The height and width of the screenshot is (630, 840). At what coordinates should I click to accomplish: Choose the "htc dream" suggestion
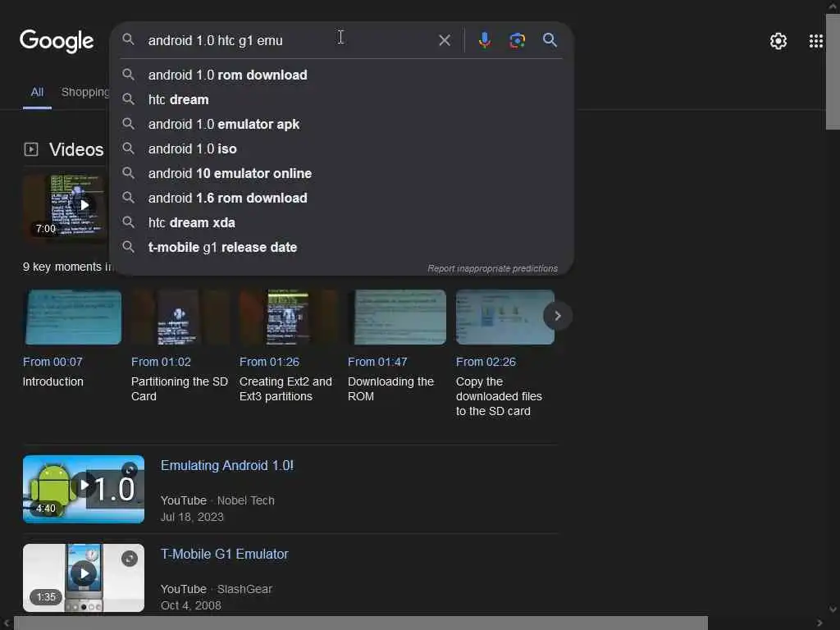pyautogui.click(x=341, y=99)
